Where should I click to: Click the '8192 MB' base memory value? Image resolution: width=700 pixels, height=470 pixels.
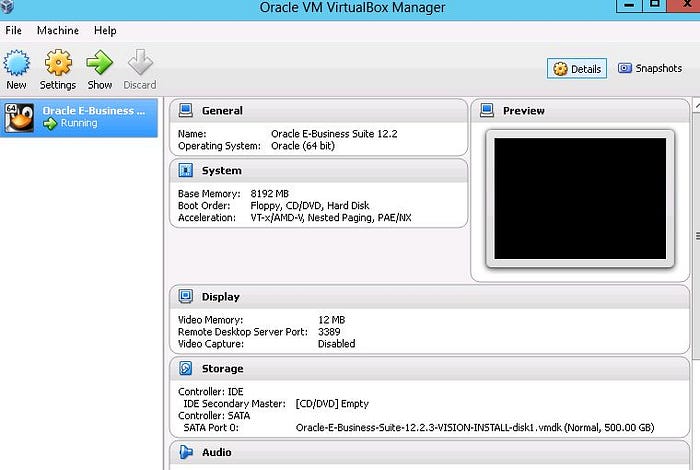click(x=270, y=194)
